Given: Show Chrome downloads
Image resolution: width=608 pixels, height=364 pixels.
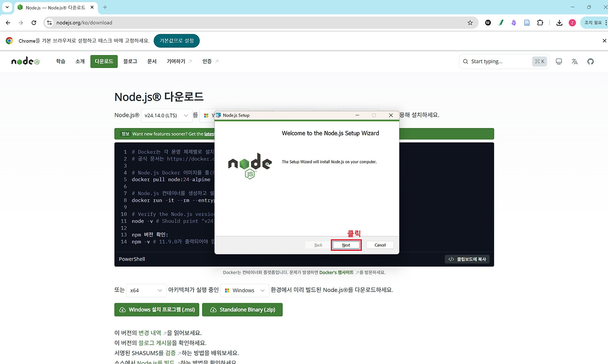Looking at the screenshot, I should click(560, 22).
